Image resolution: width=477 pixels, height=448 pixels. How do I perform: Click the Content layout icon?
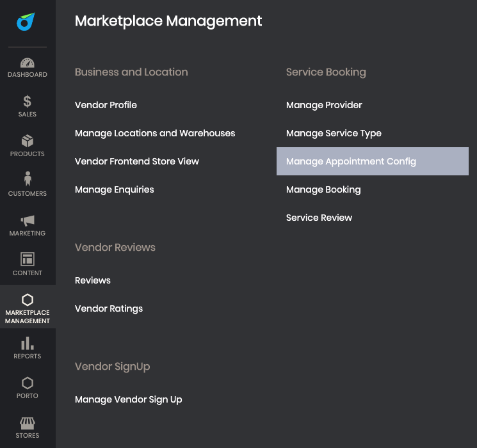(x=28, y=259)
